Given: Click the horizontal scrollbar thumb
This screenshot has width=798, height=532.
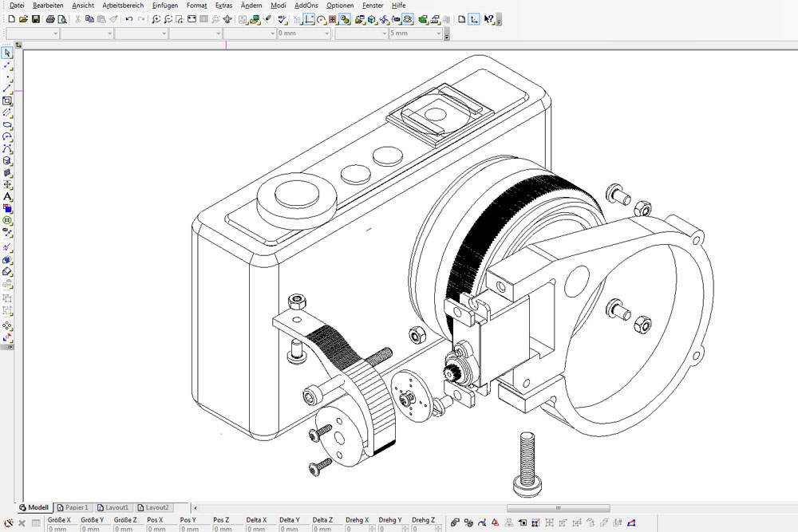Looking at the screenshot, I should (x=558, y=507).
